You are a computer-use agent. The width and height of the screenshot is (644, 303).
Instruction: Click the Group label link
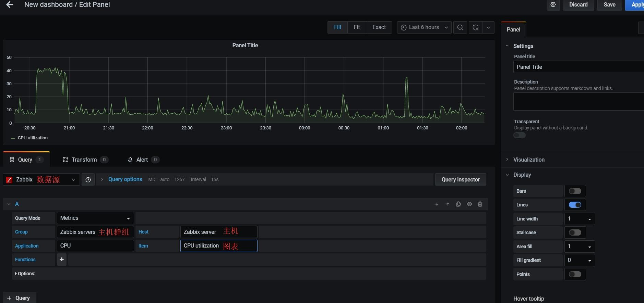[21, 232]
